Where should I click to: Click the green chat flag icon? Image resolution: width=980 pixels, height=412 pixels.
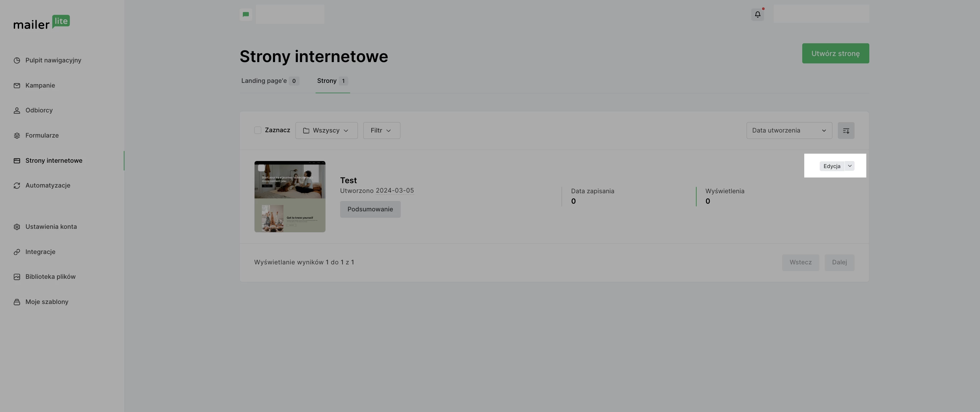point(246,14)
